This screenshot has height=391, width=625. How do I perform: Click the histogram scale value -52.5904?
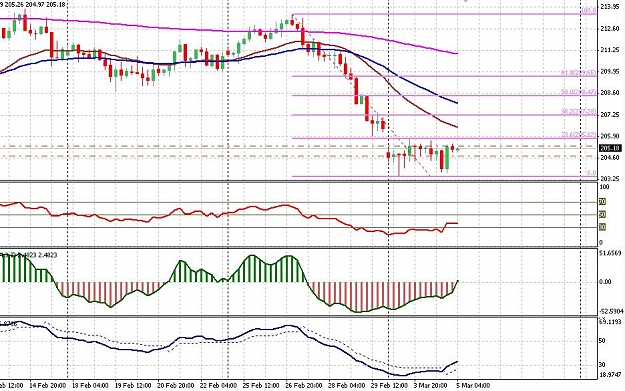coord(611,311)
